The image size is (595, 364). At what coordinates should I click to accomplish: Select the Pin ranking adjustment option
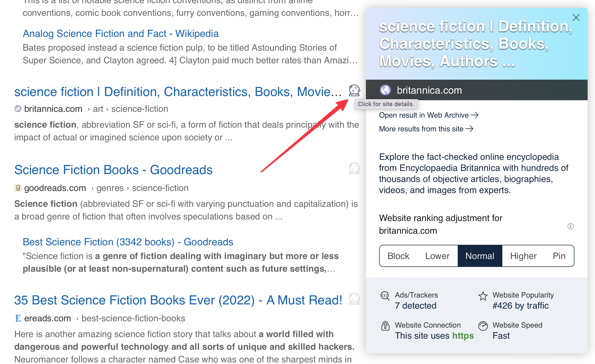[559, 255]
